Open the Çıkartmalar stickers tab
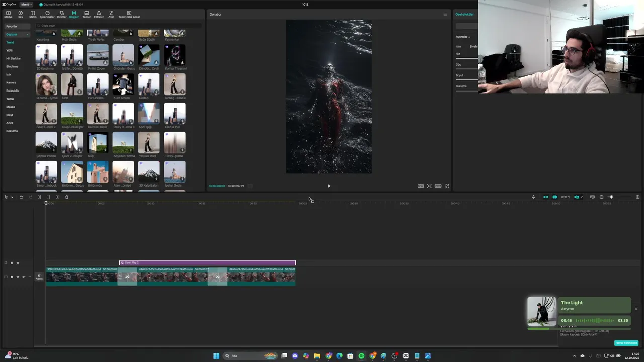This screenshot has height=362, width=644. [x=47, y=14]
